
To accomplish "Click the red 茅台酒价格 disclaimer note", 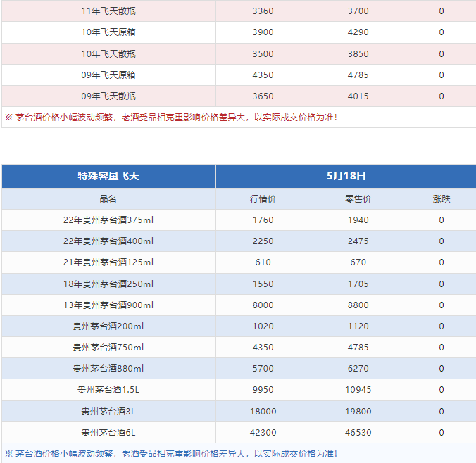I will click(x=171, y=118).
